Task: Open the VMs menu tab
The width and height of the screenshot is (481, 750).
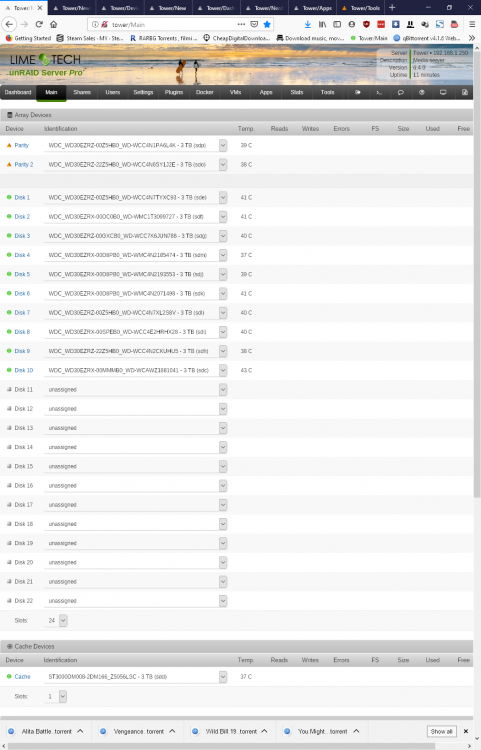Action: pos(235,92)
